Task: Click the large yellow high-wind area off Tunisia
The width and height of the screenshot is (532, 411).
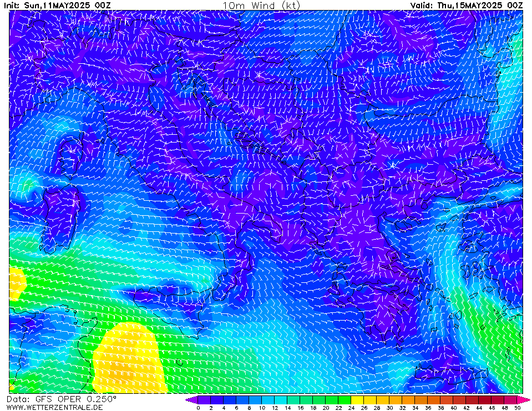Action: pos(129,358)
